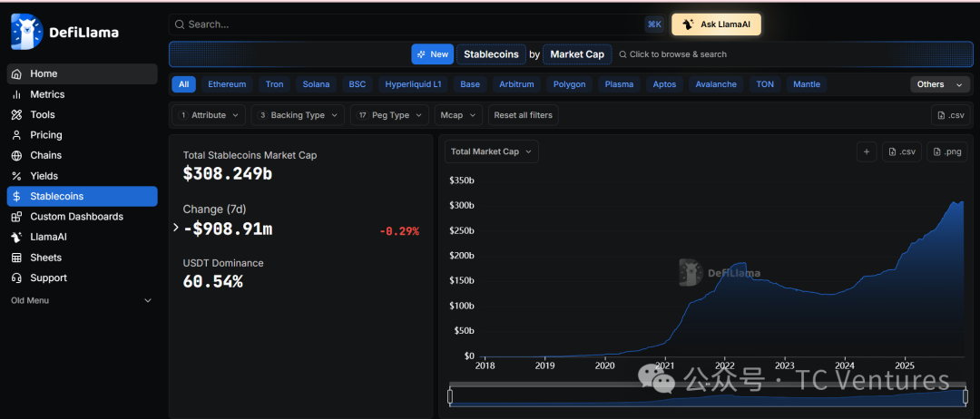Open the Market Cap metric selector
This screenshot has height=419, width=980.
[577, 54]
